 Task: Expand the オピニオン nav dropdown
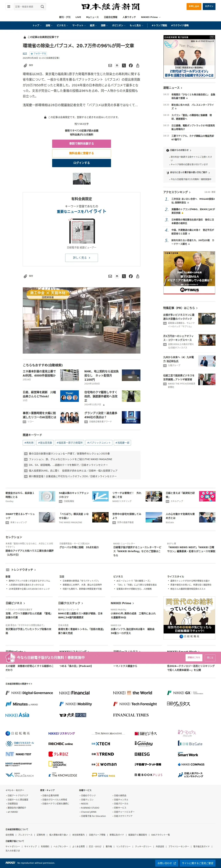coord(119,25)
